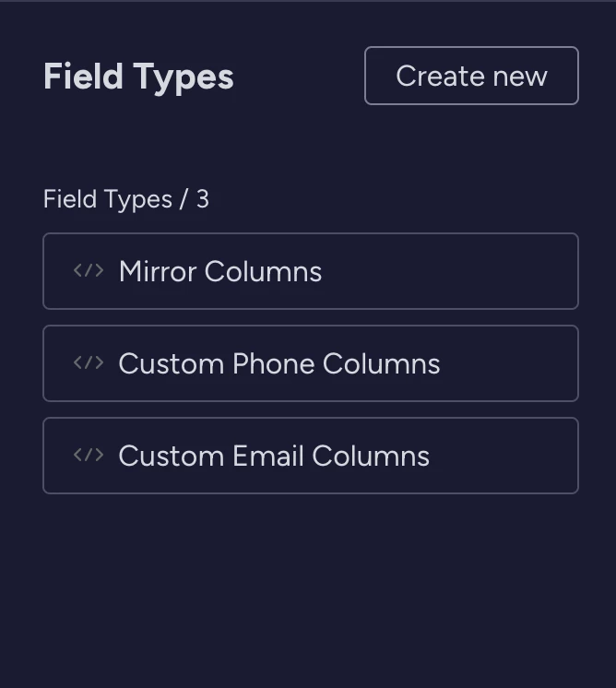Viewport: 616px width, 688px height.
Task: Select the Custom Email Columns text label
Action: pyautogui.click(x=274, y=456)
